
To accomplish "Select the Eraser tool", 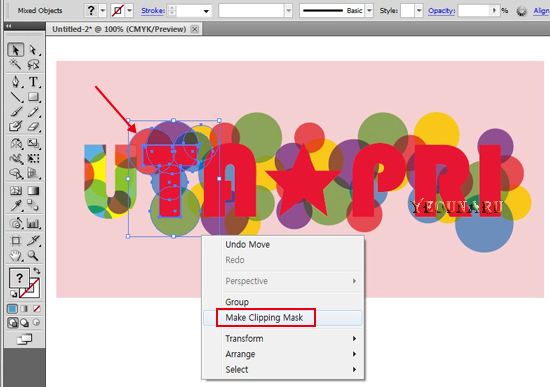I will point(33,126).
